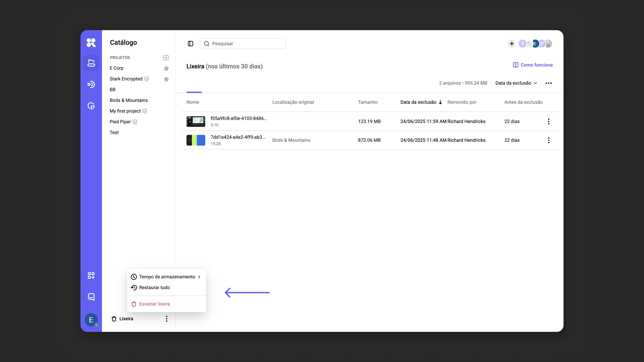
Task: Open the chat support icon in sidebar
Action: click(x=91, y=297)
